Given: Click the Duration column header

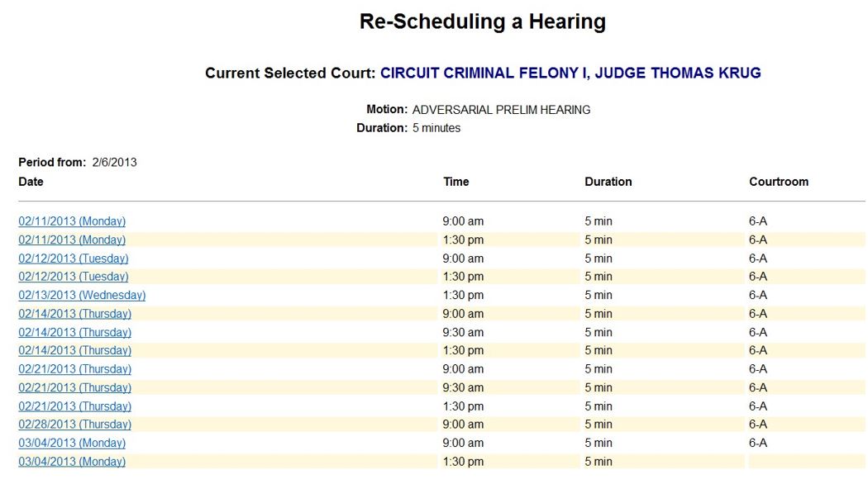Looking at the screenshot, I should (608, 182).
